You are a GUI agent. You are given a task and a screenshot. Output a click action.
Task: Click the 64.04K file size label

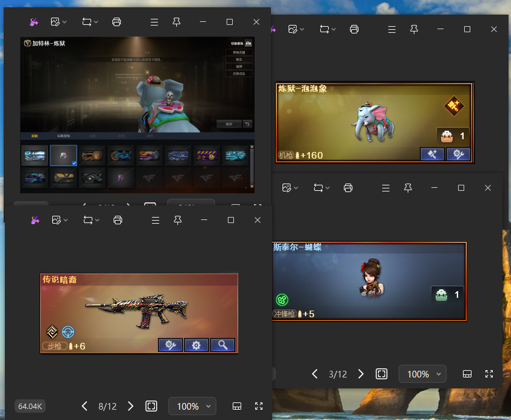30,406
